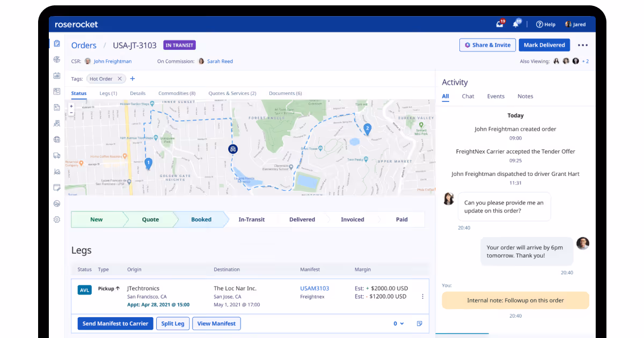Open the people group icon in sidebar
This screenshot has width=644, height=338.
point(57,204)
